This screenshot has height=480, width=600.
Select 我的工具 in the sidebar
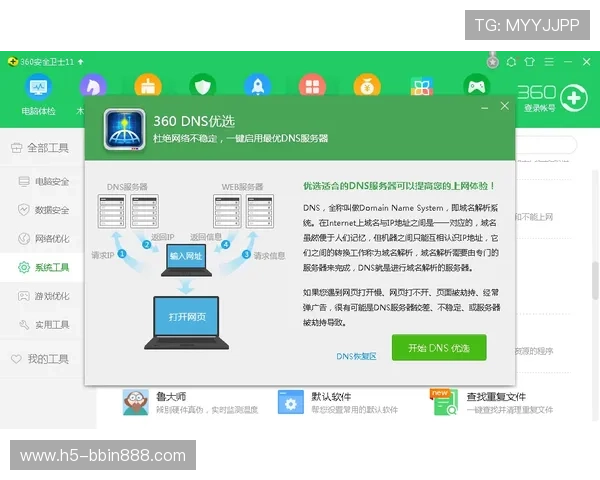(x=42, y=359)
